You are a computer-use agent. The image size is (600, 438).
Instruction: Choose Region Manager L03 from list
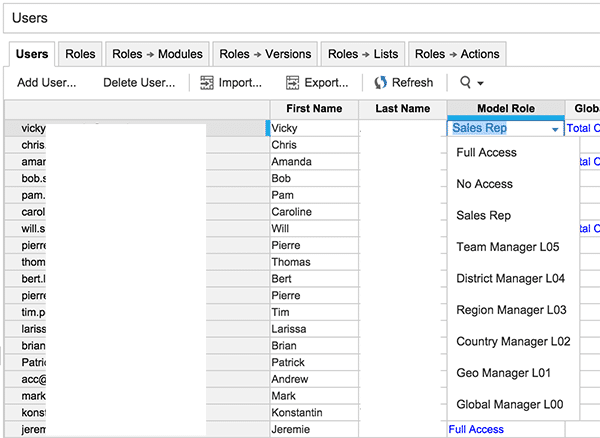coord(511,310)
